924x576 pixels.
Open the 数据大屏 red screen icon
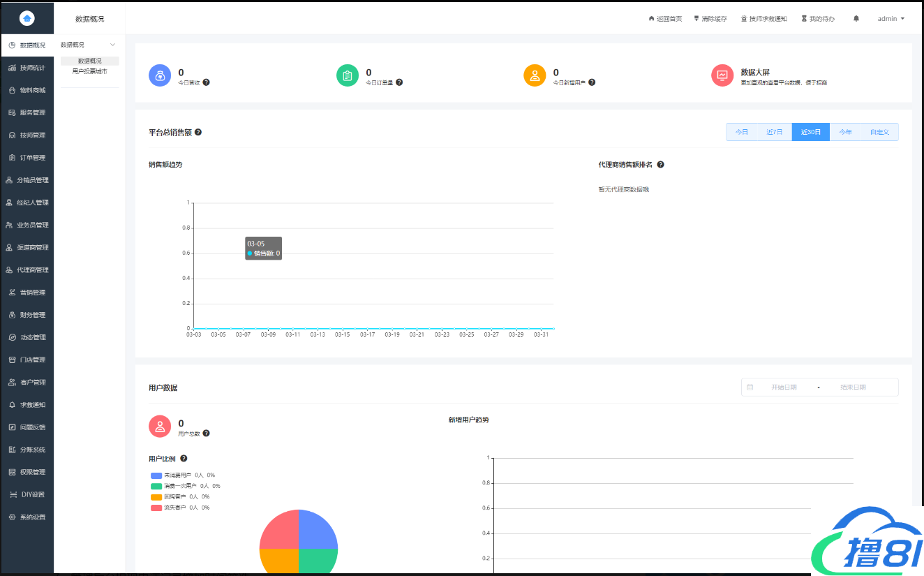click(722, 75)
